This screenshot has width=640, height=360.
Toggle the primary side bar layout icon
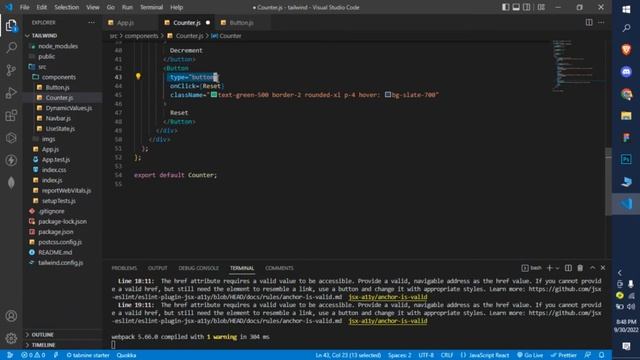[505, 7]
